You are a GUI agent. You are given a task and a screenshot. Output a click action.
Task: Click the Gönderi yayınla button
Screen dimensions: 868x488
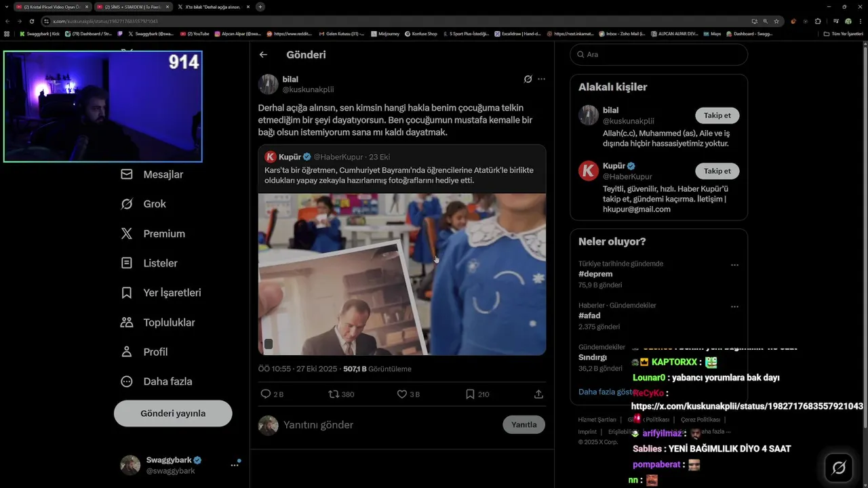173,413
